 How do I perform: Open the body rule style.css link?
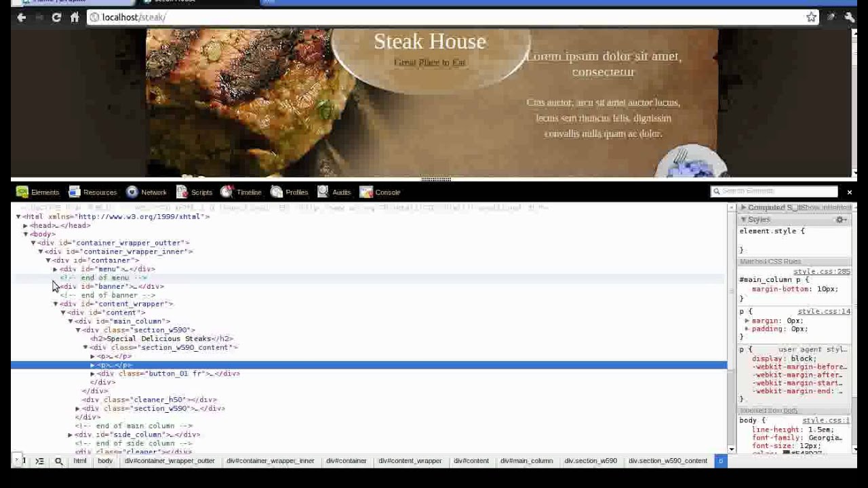point(825,421)
